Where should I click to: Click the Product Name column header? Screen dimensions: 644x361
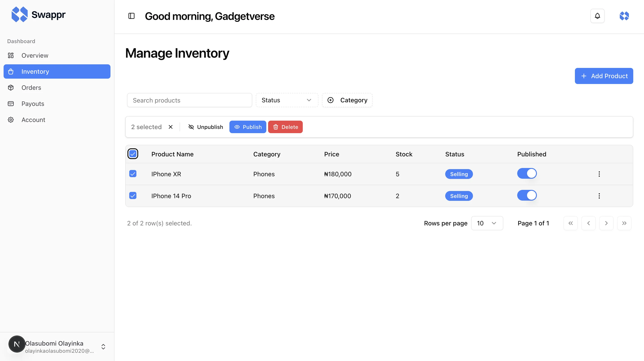coord(172,154)
